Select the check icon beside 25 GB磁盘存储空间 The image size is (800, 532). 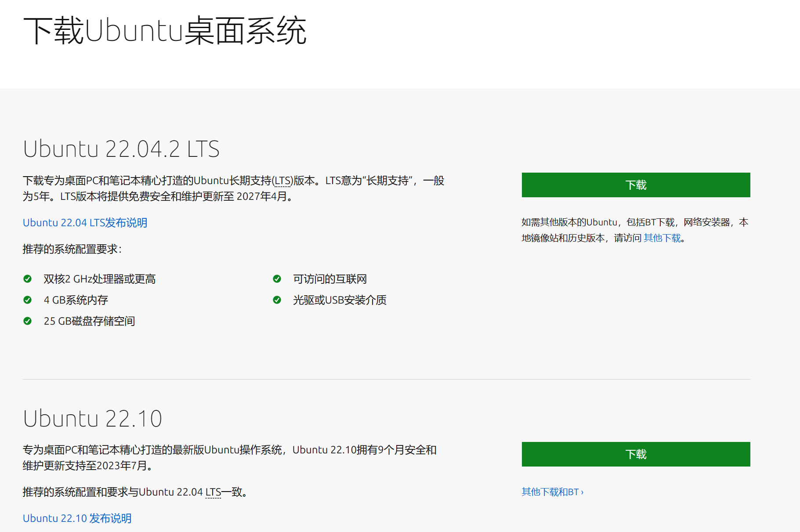coord(27,321)
